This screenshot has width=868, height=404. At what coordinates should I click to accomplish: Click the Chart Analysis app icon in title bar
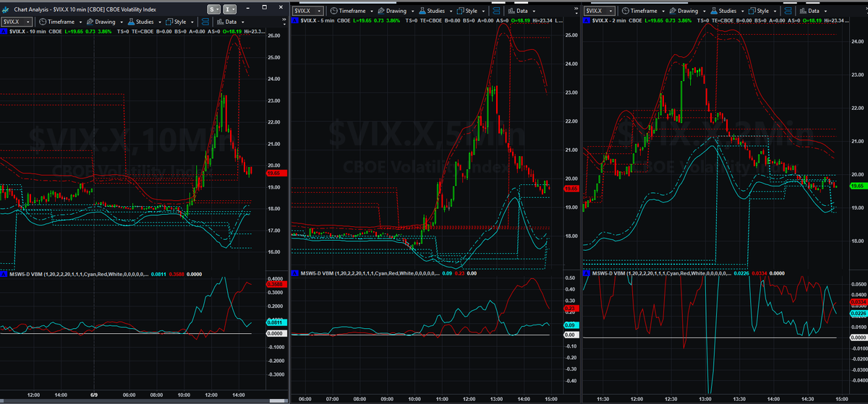point(6,10)
